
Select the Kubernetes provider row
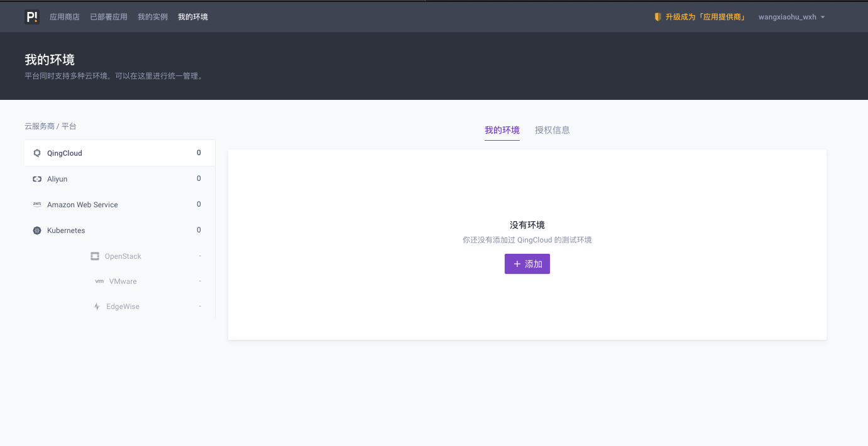pos(119,231)
